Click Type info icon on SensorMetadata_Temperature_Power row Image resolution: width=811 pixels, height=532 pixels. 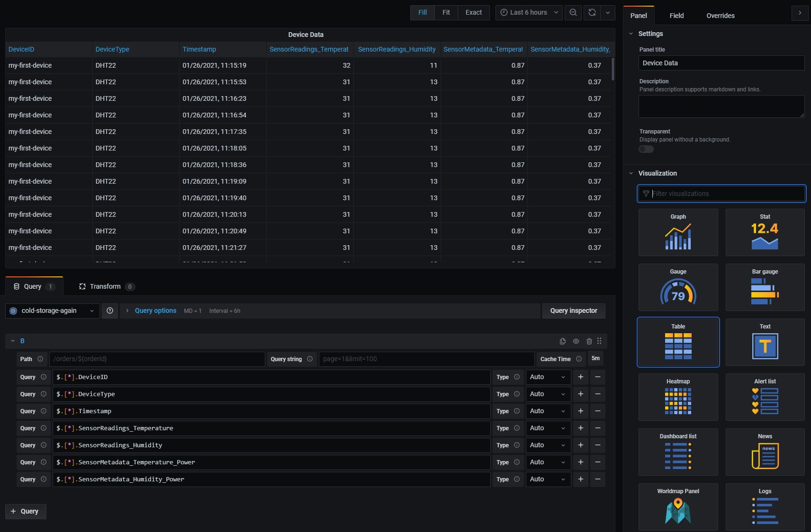pyautogui.click(x=517, y=462)
